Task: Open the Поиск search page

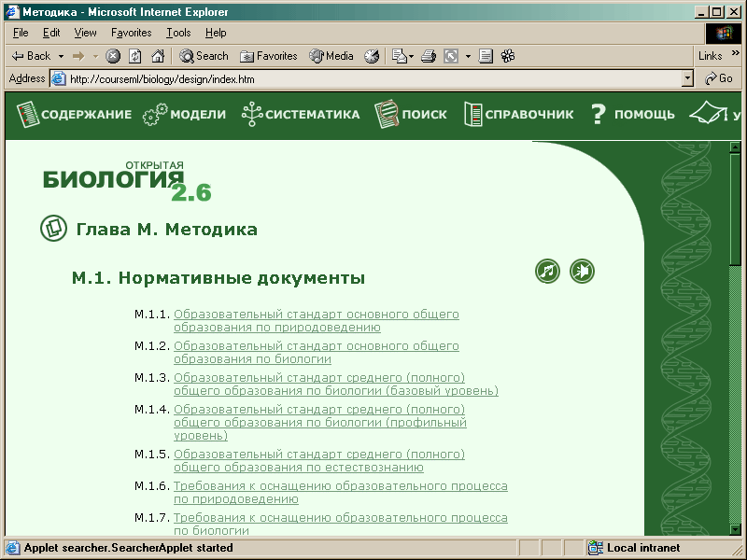Action: pos(411,115)
